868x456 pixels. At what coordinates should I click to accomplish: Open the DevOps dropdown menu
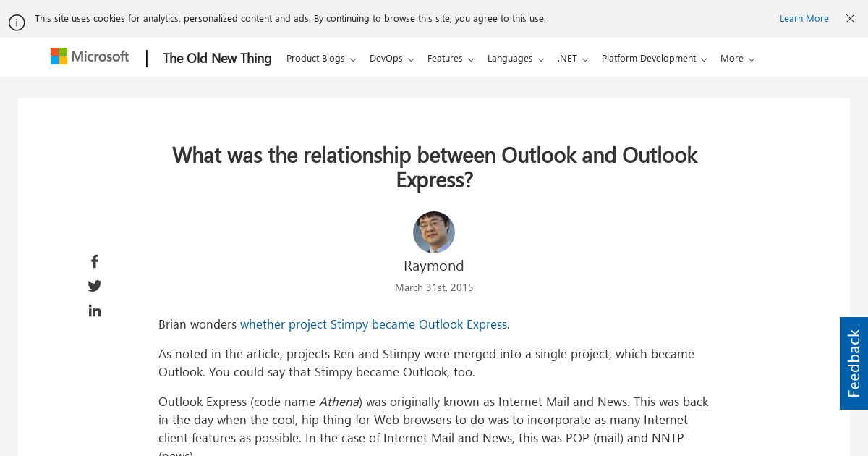pos(391,59)
